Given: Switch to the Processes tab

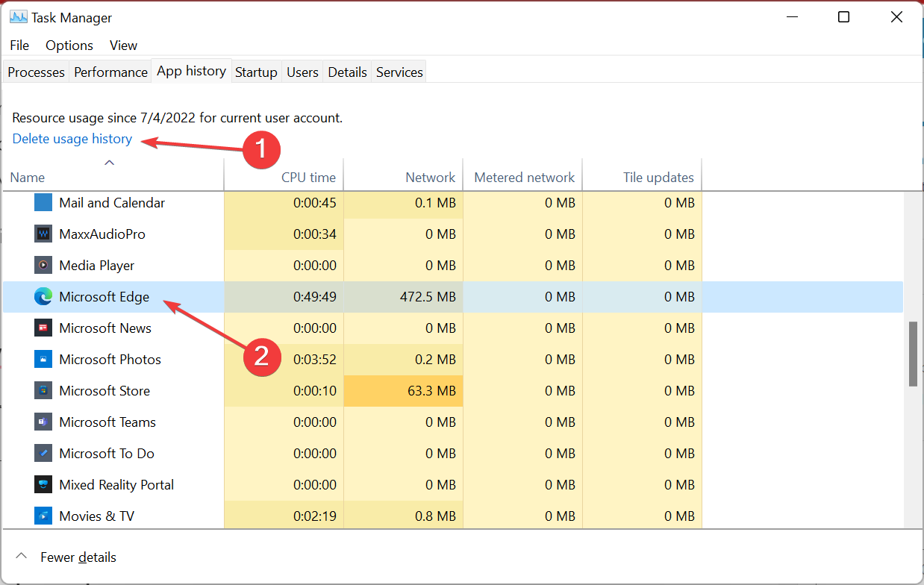Looking at the screenshot, I should [37, 72].
